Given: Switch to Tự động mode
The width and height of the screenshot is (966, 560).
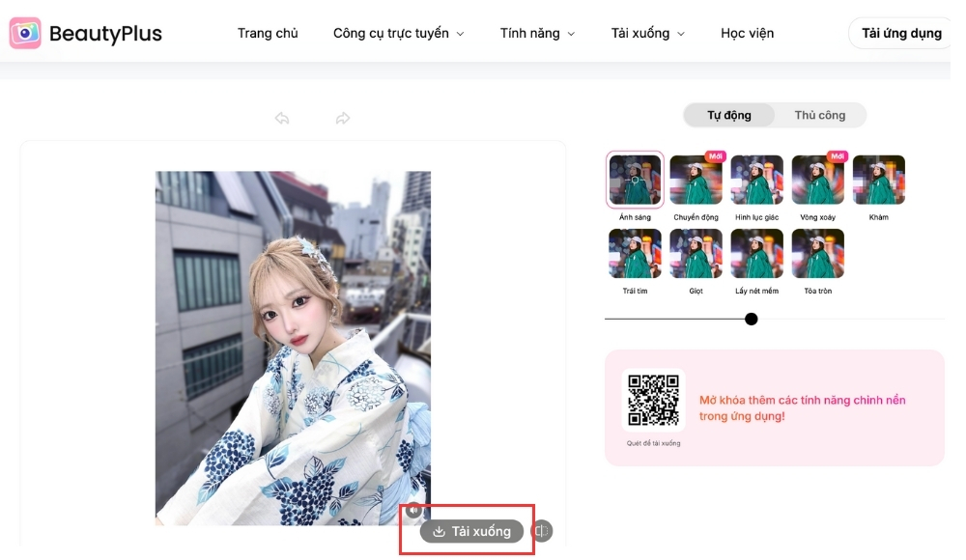Looking at the screenshot, I should (x=729, y=116).
